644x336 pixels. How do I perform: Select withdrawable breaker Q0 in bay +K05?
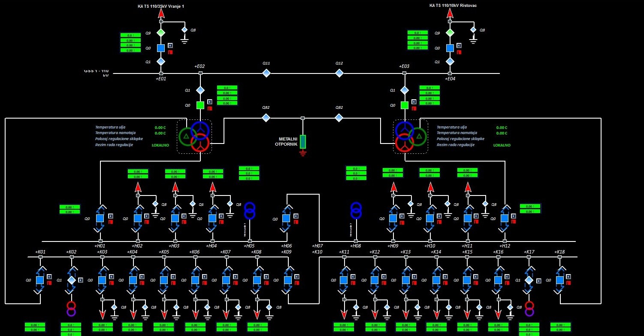tap(164, 280)
